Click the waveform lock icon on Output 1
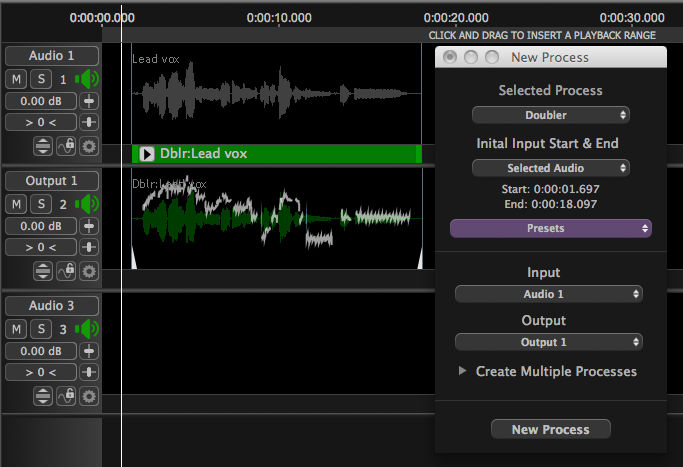Viewport: 683px width, 467px height. point(67,271)
